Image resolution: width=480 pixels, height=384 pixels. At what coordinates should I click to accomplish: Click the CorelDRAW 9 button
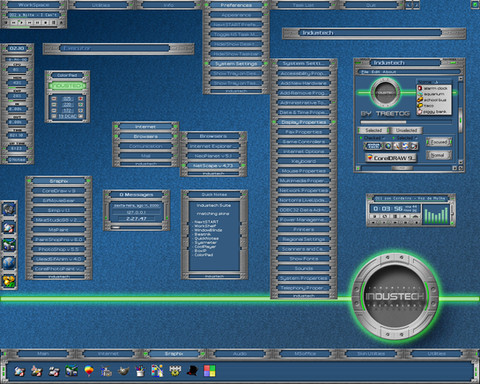coord(391,158)
